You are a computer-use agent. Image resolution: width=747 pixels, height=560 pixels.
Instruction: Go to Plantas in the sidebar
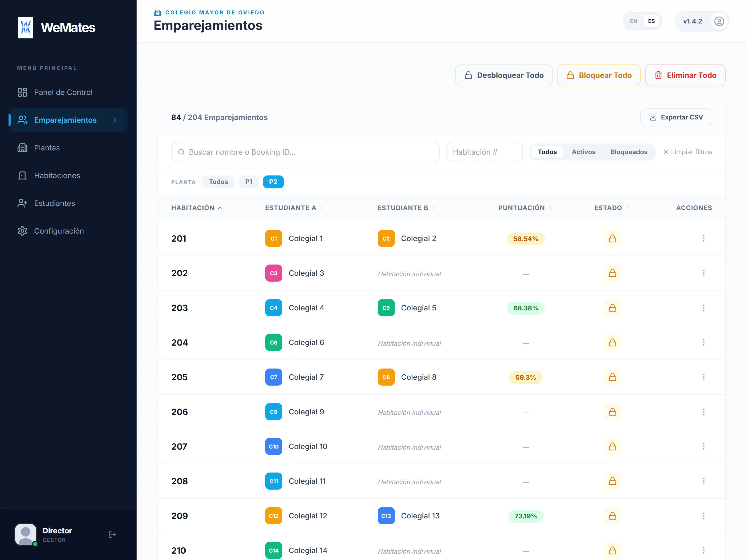(68, 148)
